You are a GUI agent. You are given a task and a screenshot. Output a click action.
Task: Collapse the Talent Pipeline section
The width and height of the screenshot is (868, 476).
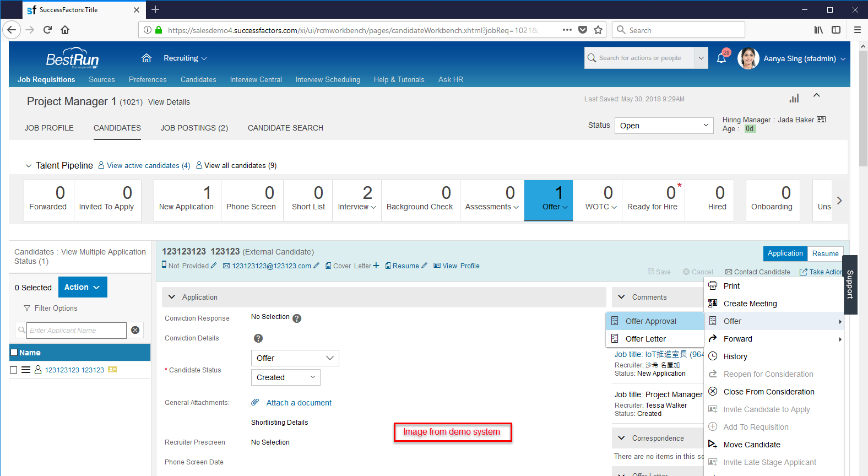(x=29, y=165)
